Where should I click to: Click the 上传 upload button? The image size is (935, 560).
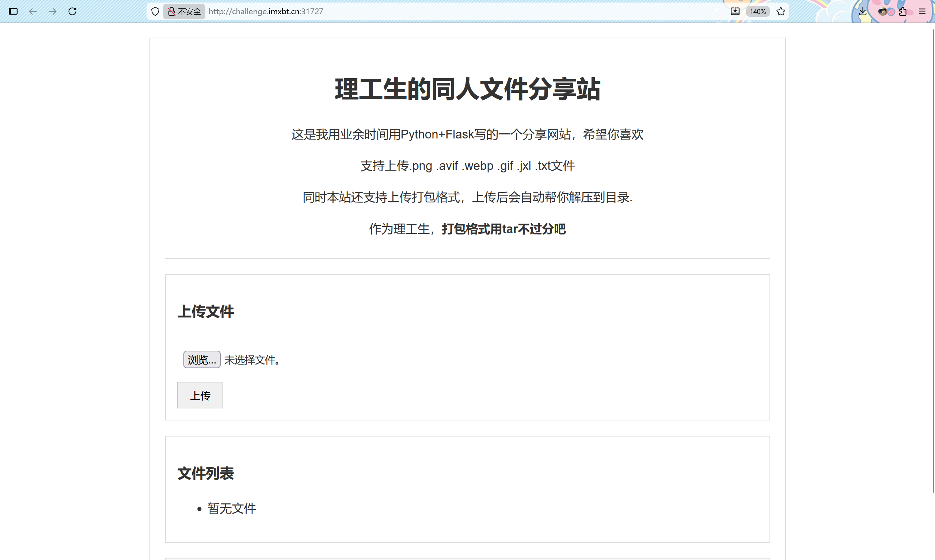200,395
